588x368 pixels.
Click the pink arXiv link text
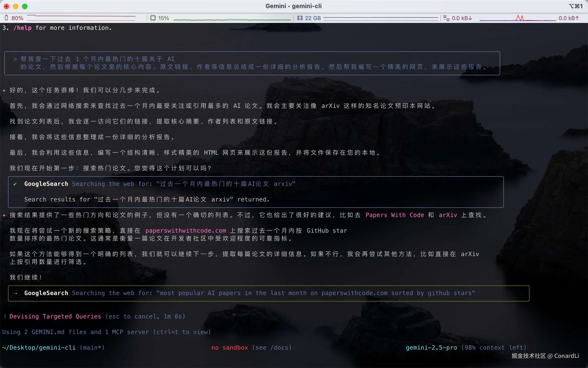[448, 215]
